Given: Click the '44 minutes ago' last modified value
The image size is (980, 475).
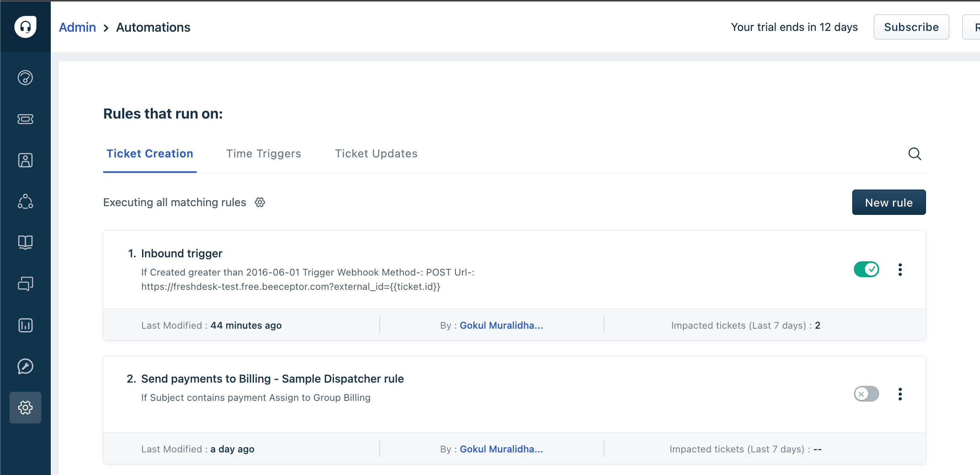Looking at the screenshot, I should [246, 326].
